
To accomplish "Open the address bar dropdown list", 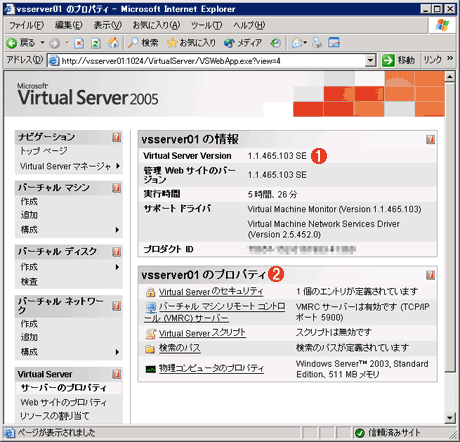I will click(x=370, y=61).
